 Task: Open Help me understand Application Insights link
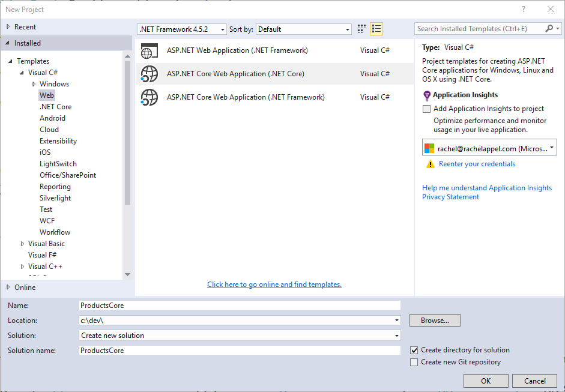(487, 188)
